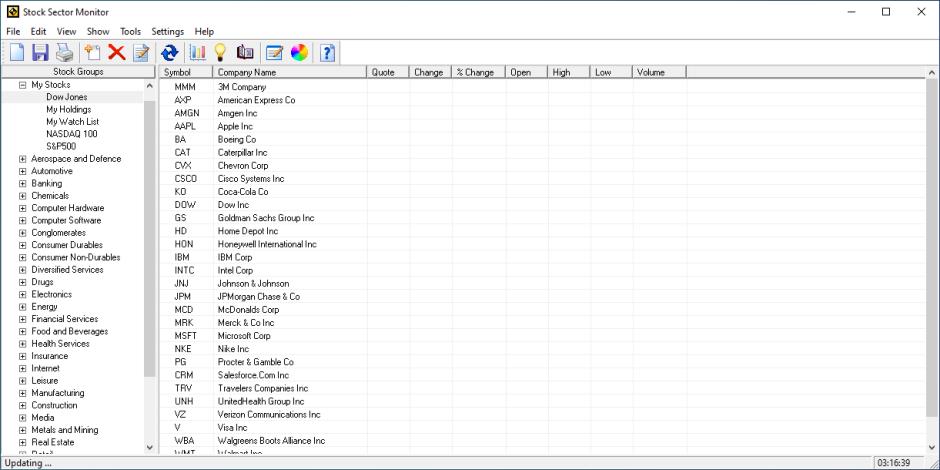Screen dimensions: 940x470
Task: Select the Apple Inc row
Action: 543,126
